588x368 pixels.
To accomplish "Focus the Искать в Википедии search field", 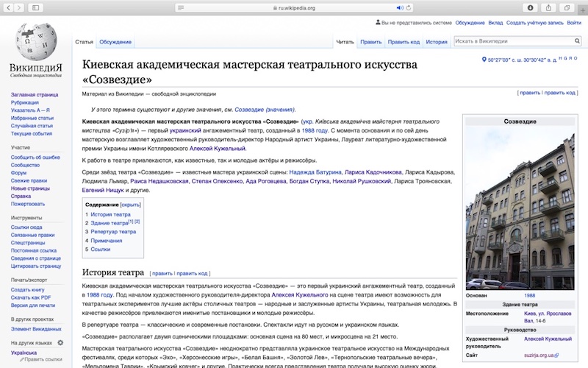I will [514, 41].
